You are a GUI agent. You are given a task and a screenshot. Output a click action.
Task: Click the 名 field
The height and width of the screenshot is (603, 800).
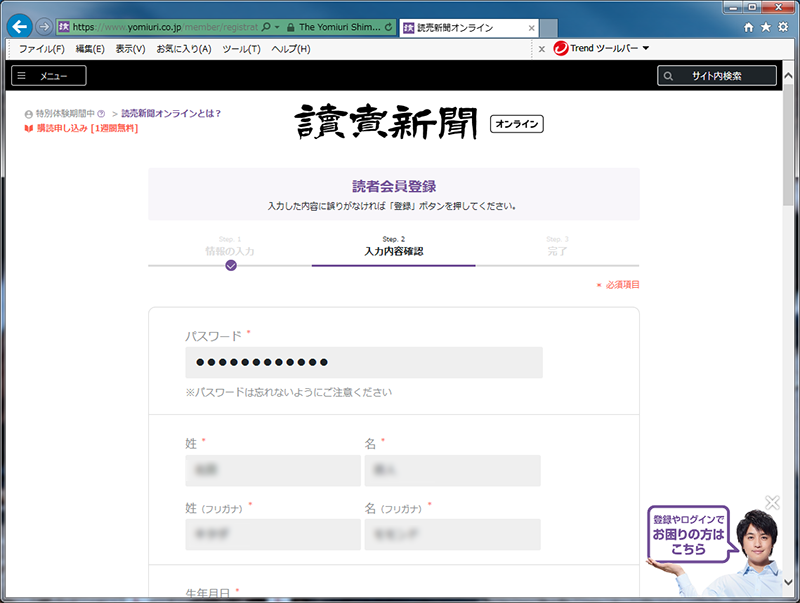453,470
